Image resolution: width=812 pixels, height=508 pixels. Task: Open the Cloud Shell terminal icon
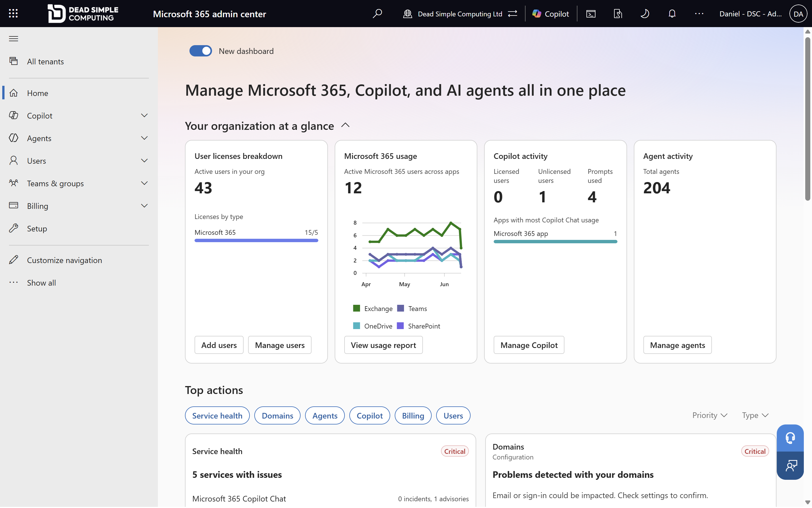(x=591, y=14)
